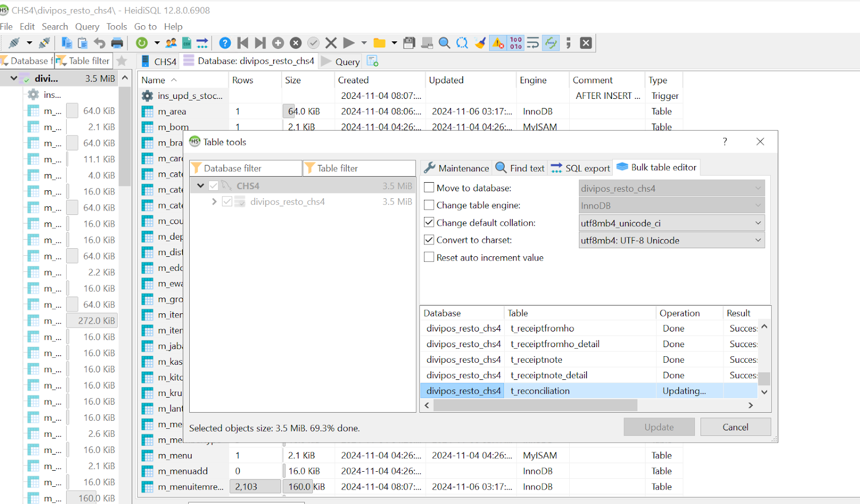Collapse the divi... database node in left tree
860x504 pixels.
coord(13,78)
